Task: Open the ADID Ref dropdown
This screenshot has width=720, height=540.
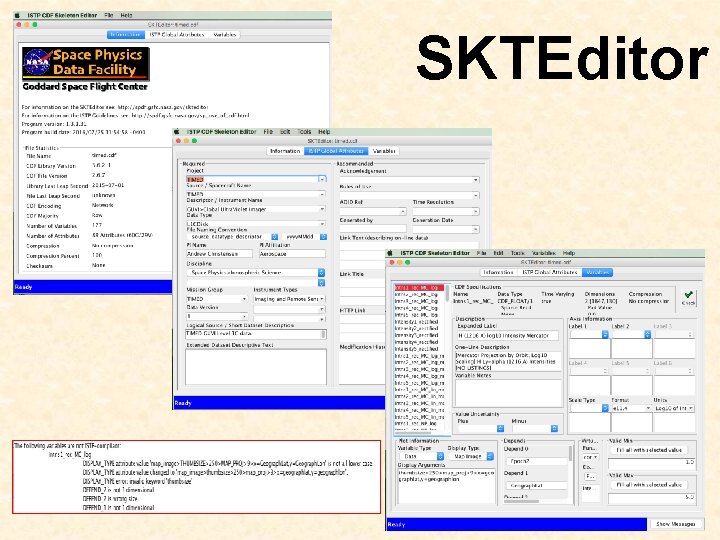Action: (373, 211)
